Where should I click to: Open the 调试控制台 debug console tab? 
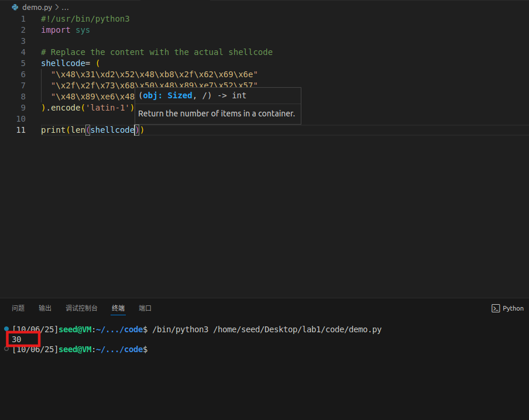tap(81, 308)
